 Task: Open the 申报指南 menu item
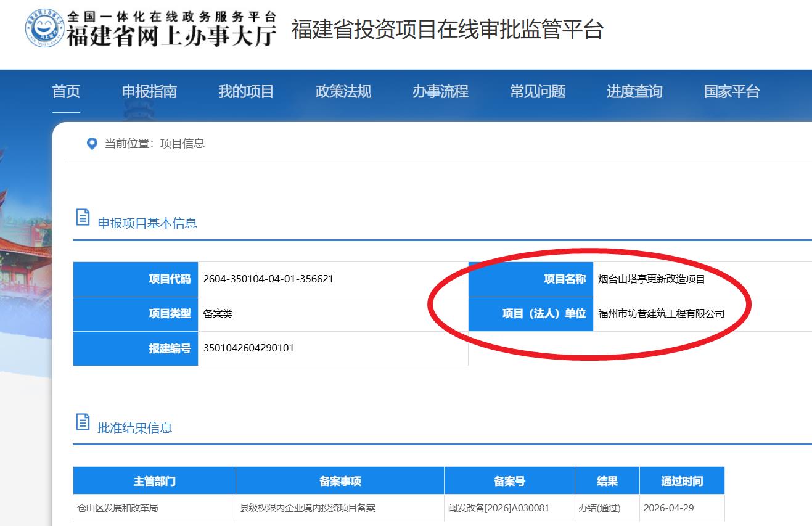click(149, 92)
